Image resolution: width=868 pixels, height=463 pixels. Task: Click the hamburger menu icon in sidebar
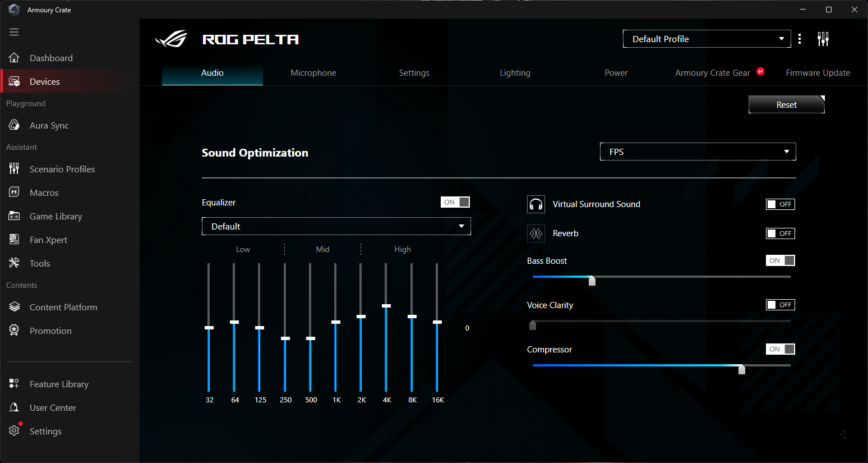(x=14, y=32)
